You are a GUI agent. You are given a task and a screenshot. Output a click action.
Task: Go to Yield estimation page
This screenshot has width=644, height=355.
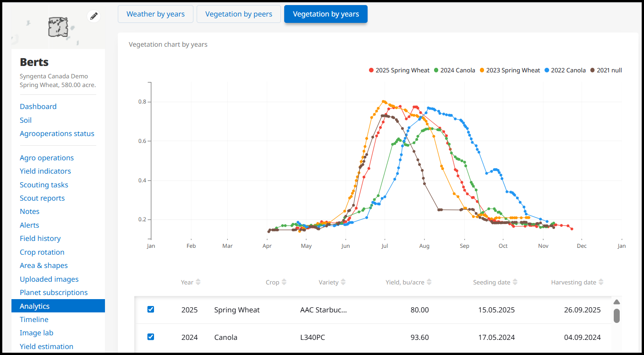point(46,347)
